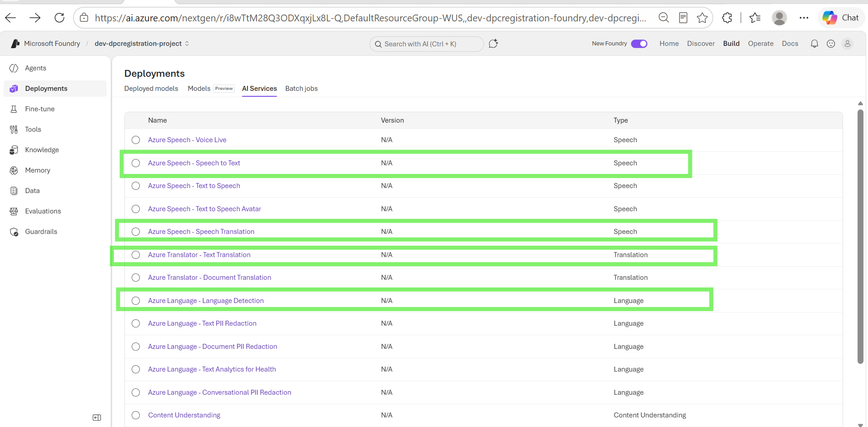Open Build in top navigation
Viewport: 868px width, 427px height.
731,44
